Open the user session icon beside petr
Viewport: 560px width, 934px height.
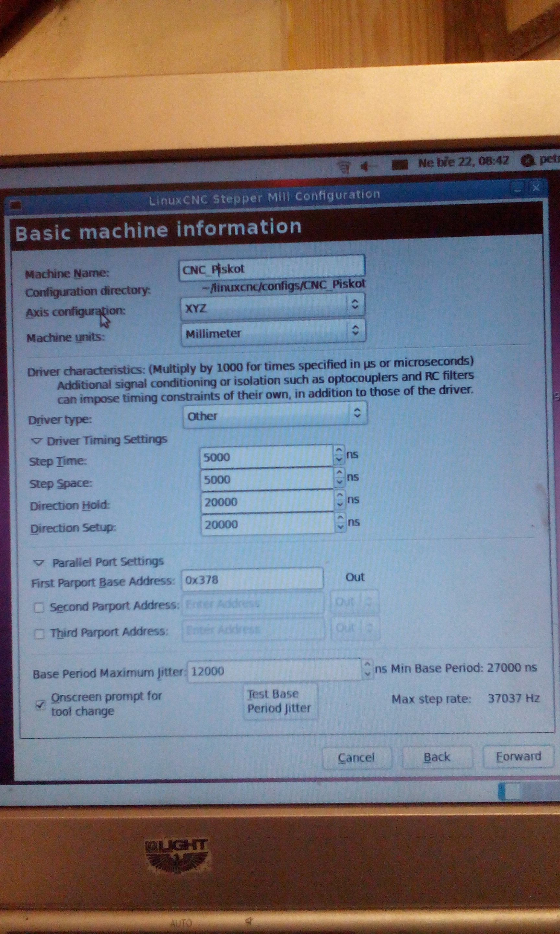528,161
